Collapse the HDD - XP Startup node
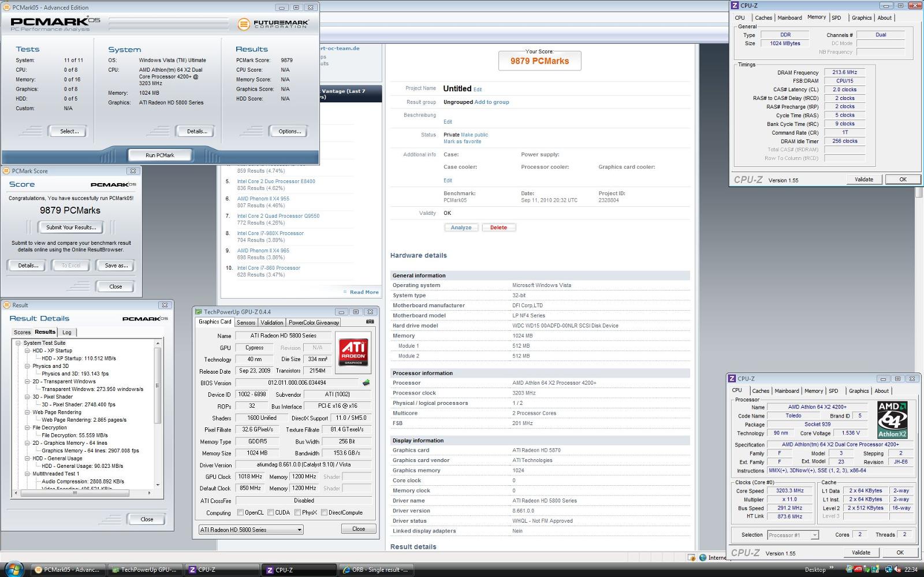Screen dimensions: 924x577 27,351
